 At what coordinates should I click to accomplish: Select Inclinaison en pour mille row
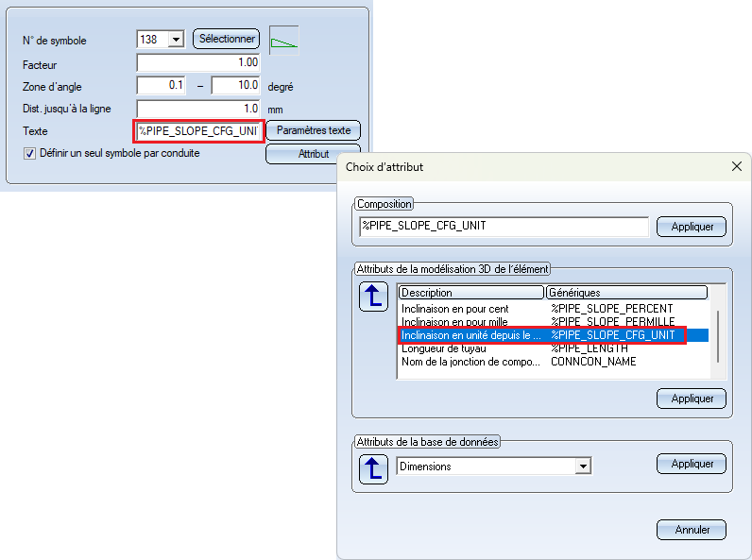pos(554,322)
